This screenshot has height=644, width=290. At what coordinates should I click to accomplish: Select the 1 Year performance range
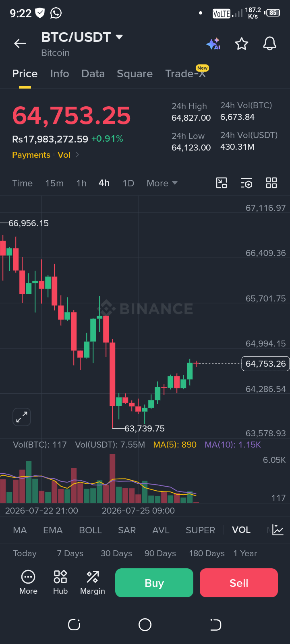[x=245, y=553]
